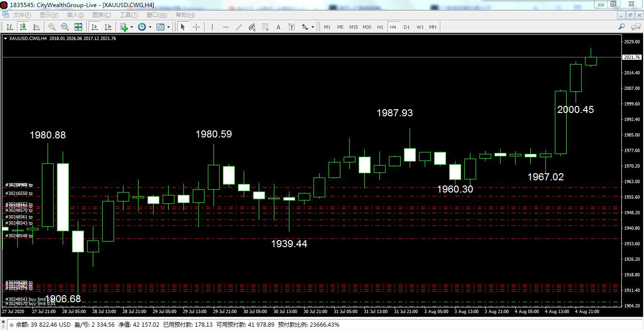Click the connection status icon in status bar
This screenshot has height=330, width=644.
coord(11,325)
